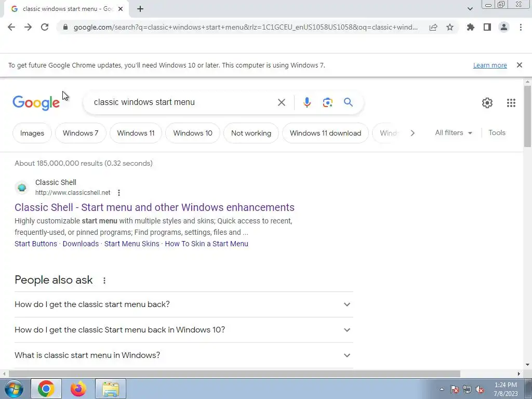
Task: Select the Windows 7 filter chip
Action: click(81, 133)
